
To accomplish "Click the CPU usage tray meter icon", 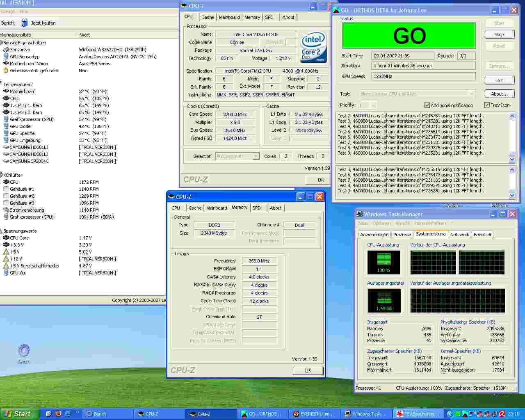I will (x=458, y=414).
